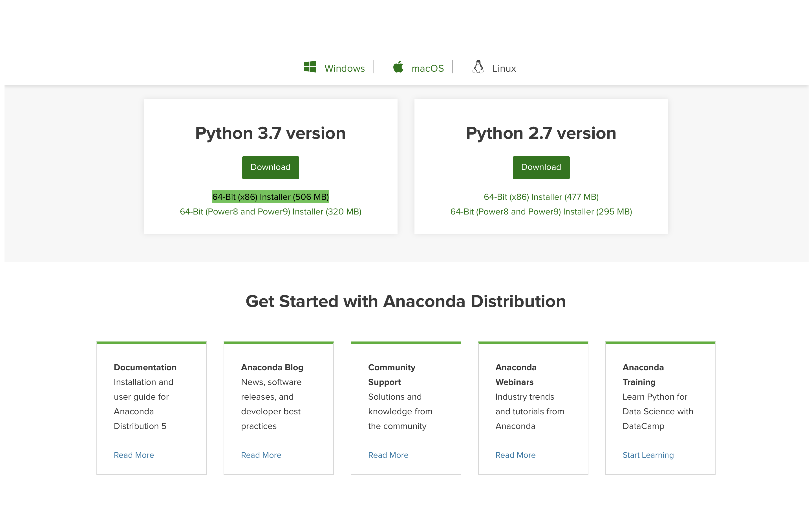Image resolution: width=812 pixels, height=508 pixels.
Task: Click the Python 2.7 version heading
Action: 541,133
